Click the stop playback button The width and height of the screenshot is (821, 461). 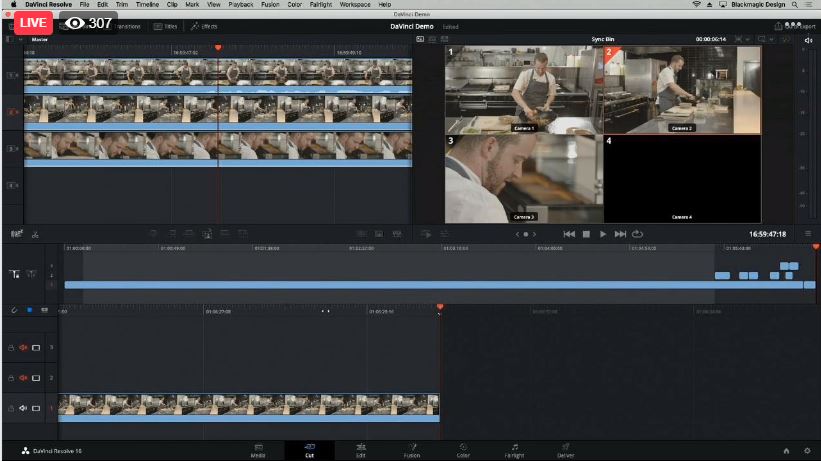pyautogui.click(x=586, y=234)
